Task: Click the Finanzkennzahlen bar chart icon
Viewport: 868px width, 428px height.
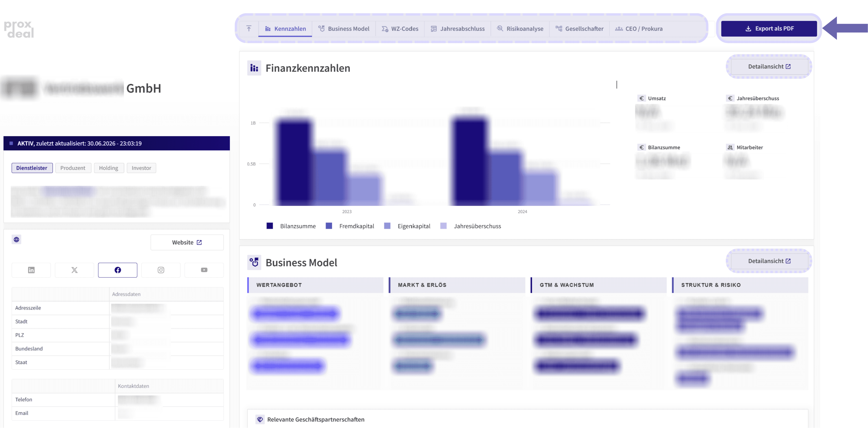Action: [254, 68]
